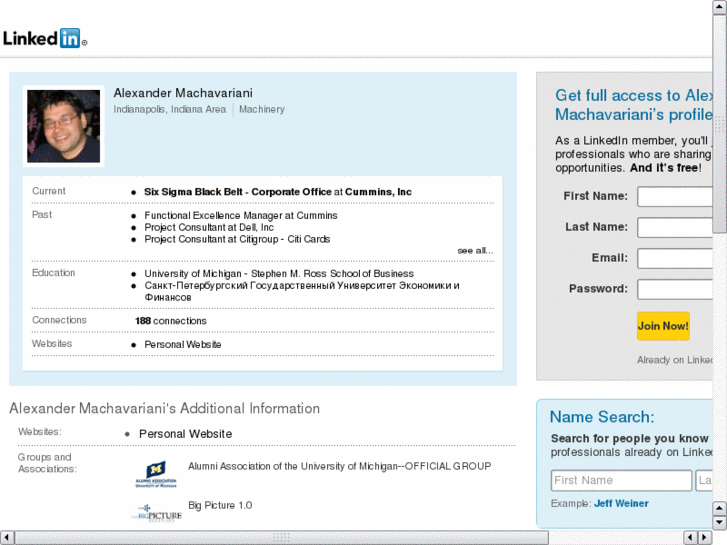This screenshot has height=545, width=727.
Task: Click the 'see all...' link
Action: coord(475,250)
